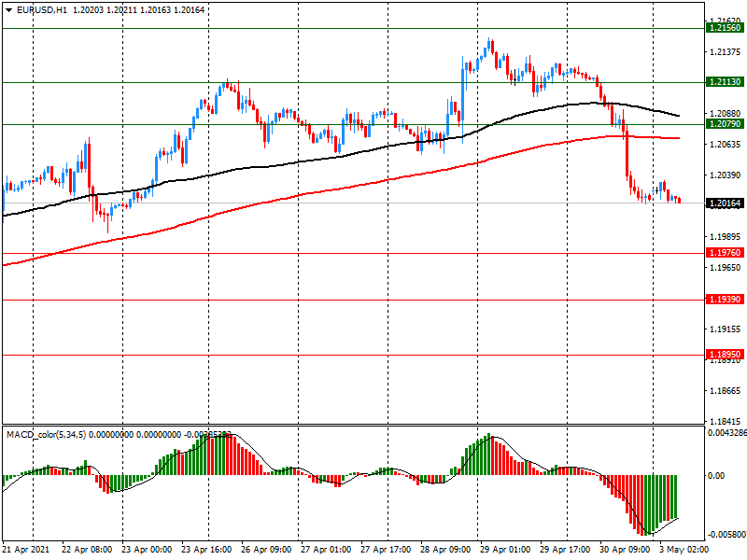Click the current price label 1.20164

(726, 203)
